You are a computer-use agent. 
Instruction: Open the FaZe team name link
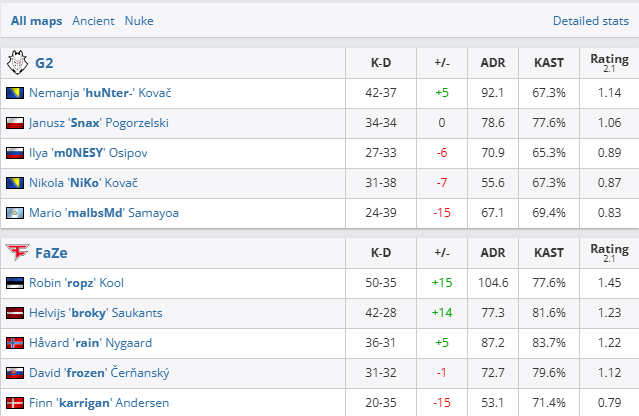pyautogui.click(x=51, y=253)
